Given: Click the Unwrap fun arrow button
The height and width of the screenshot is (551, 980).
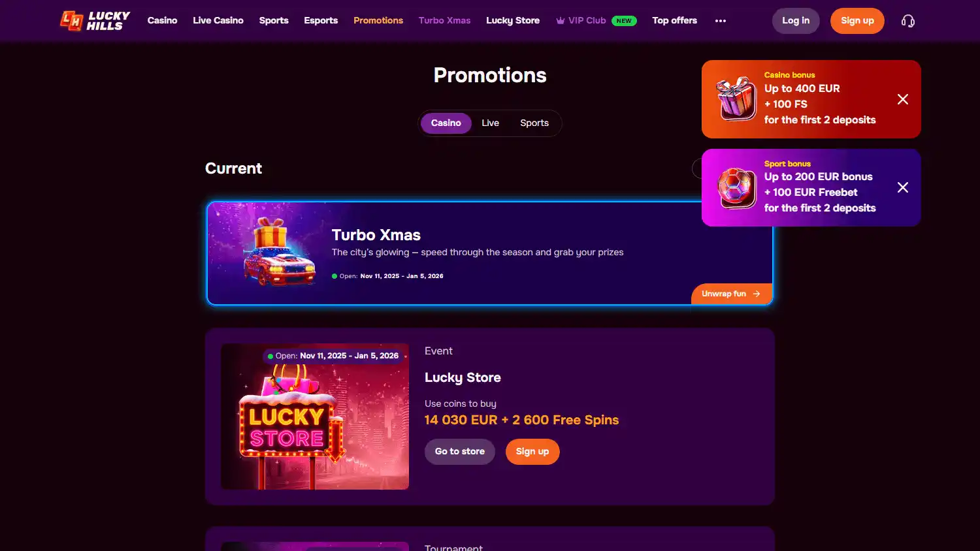Looking at the screenshot, I should (731, 294).
